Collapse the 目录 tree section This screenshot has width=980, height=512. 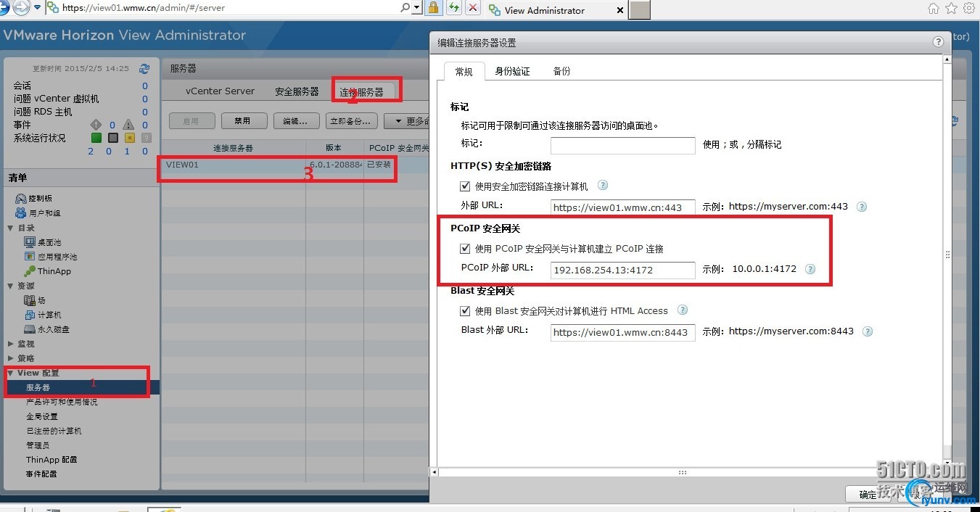11,228
